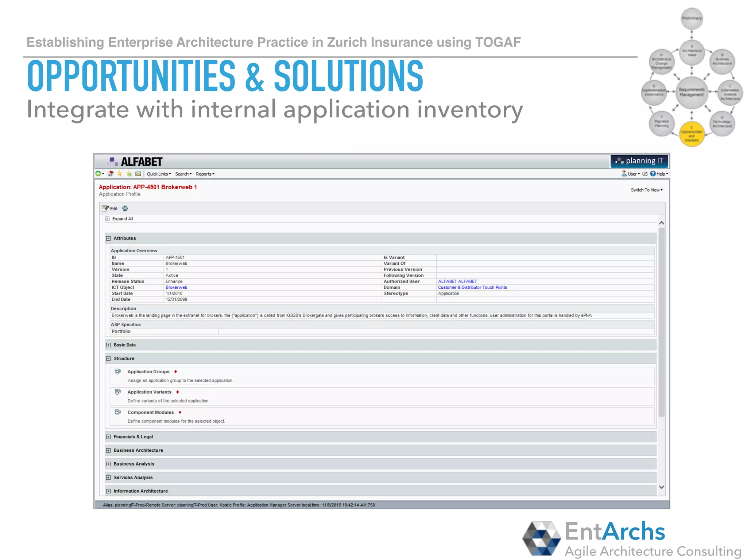This screenshot has width=747, height=560.
Task: Open the Switch To View dropdown
Action: [x=647, y=190]
